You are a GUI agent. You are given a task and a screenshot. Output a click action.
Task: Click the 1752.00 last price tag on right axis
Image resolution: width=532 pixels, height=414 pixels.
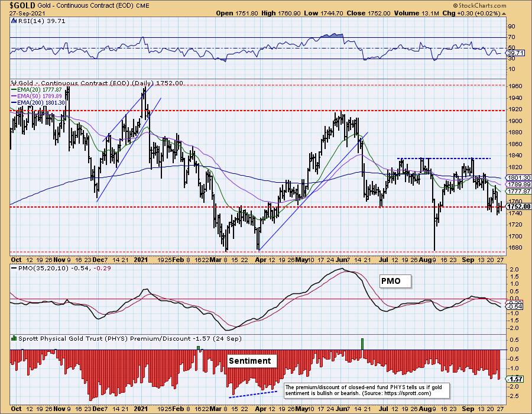tap(518, 206)
